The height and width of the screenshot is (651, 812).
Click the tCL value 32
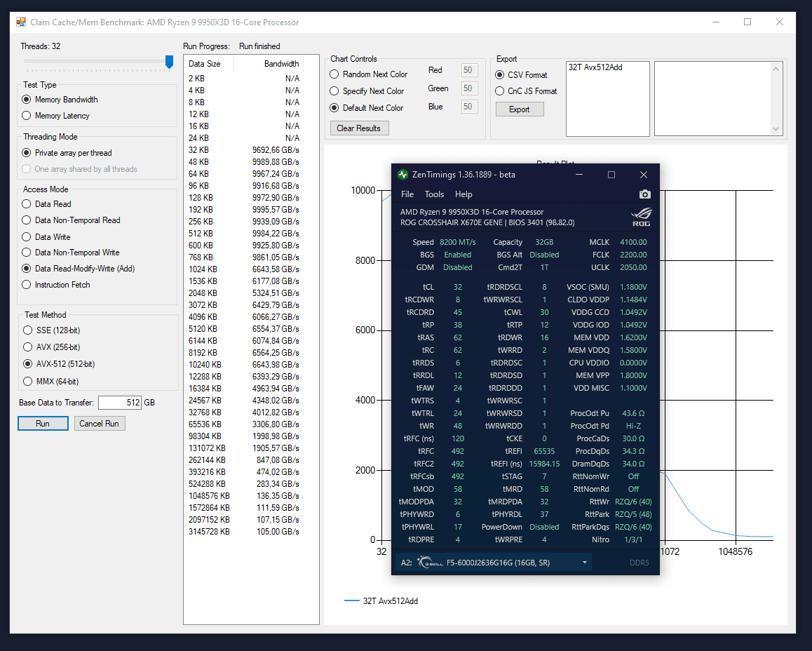[x=458, y=287]
